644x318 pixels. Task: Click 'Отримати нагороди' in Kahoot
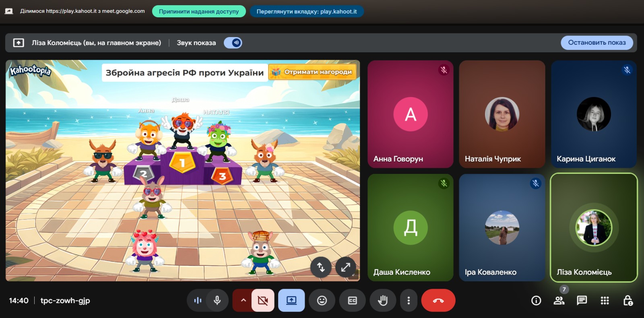313,72
